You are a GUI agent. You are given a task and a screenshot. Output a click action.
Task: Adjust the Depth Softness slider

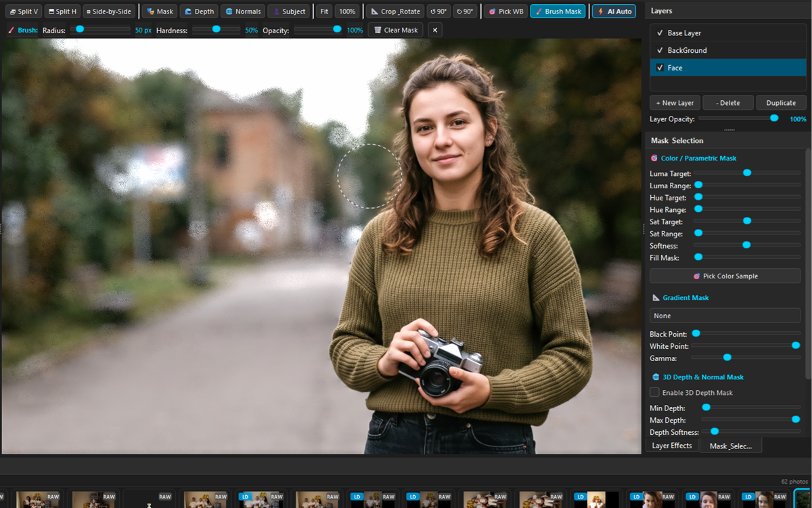click(750, 431)
